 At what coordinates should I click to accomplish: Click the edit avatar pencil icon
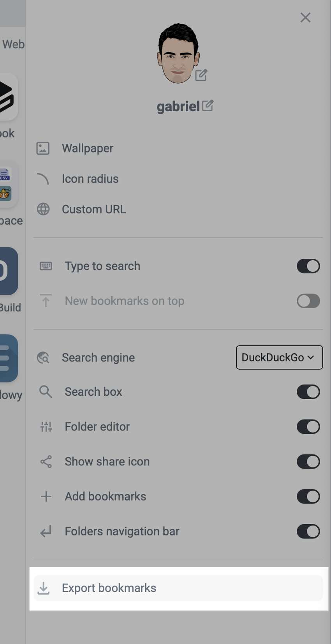pos(201,75)
